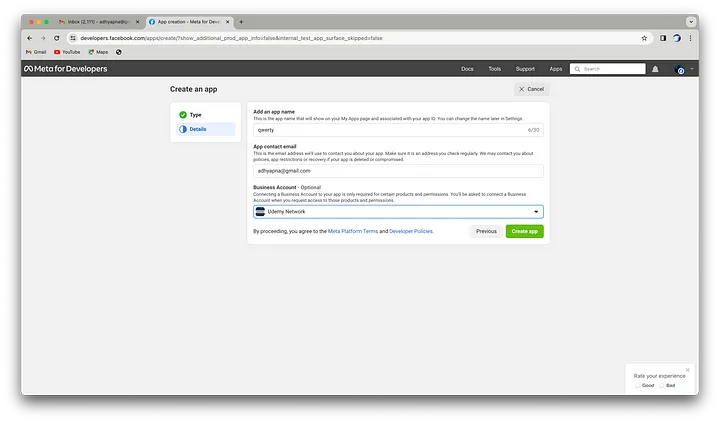Viewport: 720px width, 423px height.
Task: Click the site info icon in address bar
Action: [x=73, y=38]
